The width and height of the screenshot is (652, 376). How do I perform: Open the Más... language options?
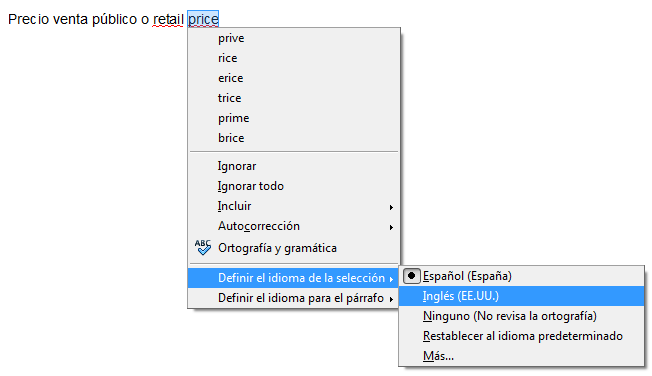[x=521, y=356]
